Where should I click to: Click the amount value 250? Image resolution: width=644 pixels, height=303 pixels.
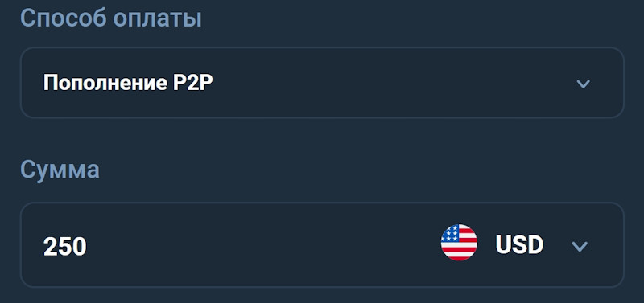[65, 247]
